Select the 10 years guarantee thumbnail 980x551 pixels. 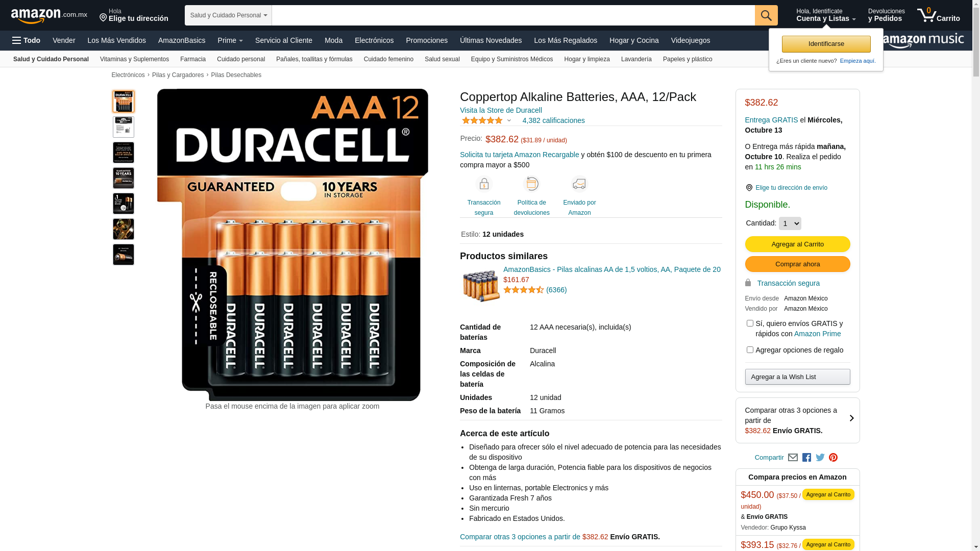click(x=124, y=178)
